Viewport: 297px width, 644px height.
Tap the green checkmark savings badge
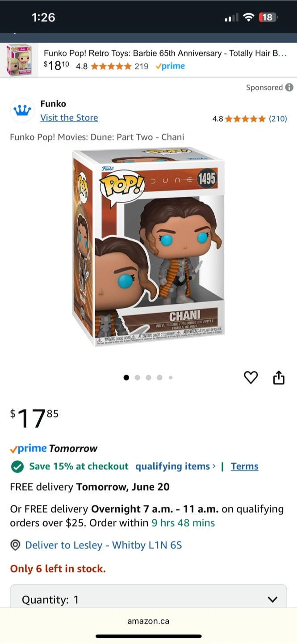(x=17, y=467)
